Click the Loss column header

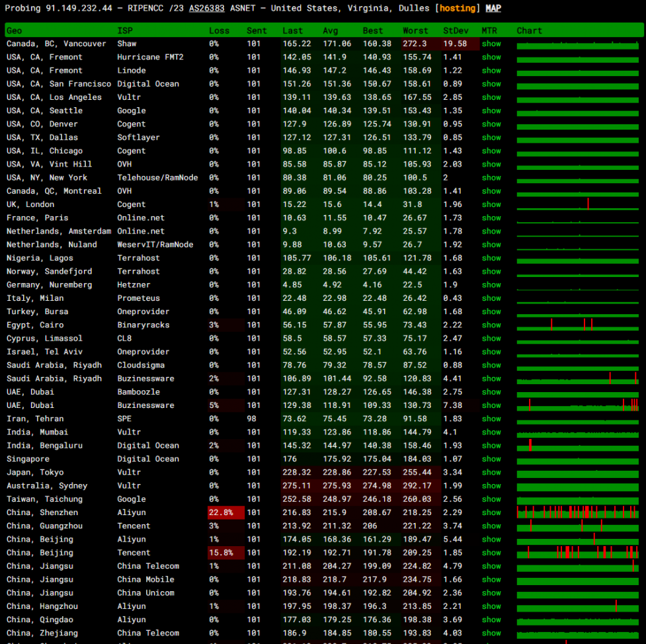pyautogui.click(x=219, y=30)
